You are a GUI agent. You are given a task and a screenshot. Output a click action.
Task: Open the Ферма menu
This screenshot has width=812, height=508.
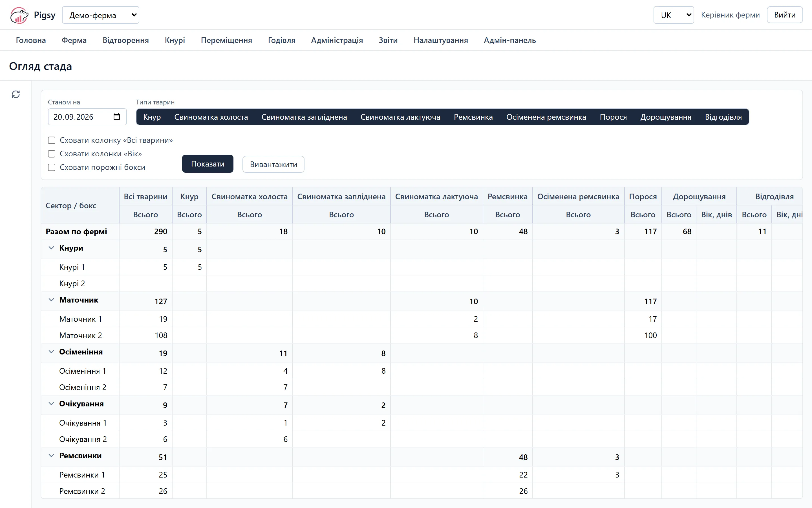[74, 40]
